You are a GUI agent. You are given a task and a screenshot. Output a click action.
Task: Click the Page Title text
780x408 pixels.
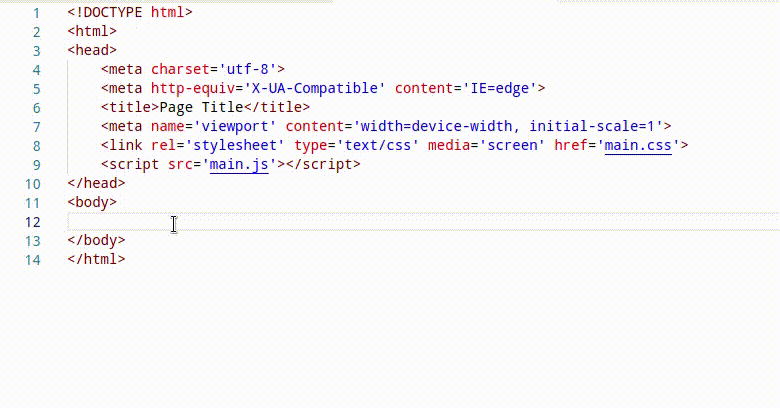[201, 107]
